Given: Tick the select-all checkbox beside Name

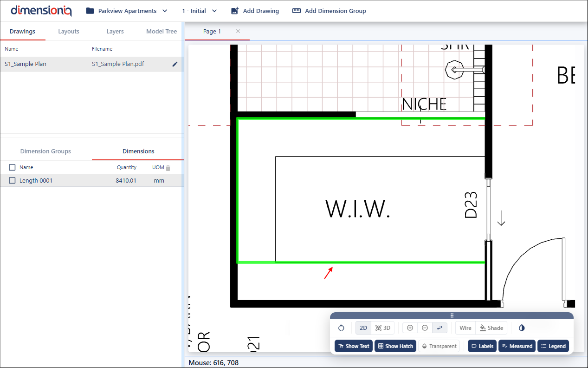Looking at the screenshot, I should tap(13, 168).
